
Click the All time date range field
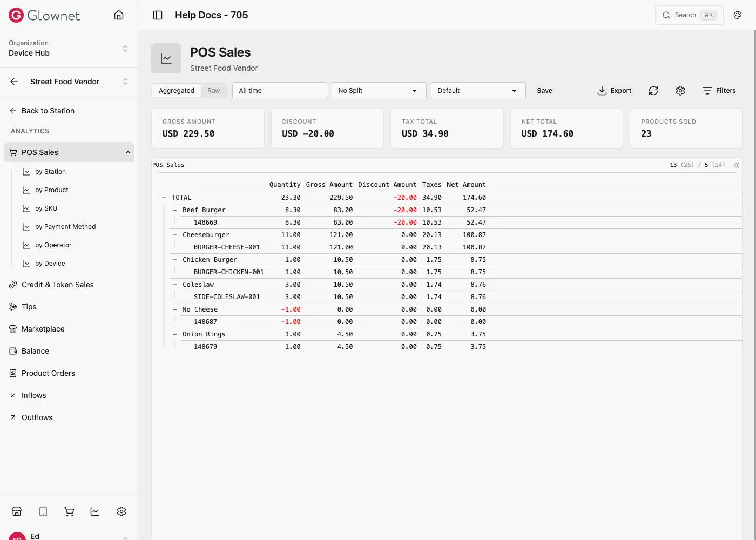pos(280,91)
